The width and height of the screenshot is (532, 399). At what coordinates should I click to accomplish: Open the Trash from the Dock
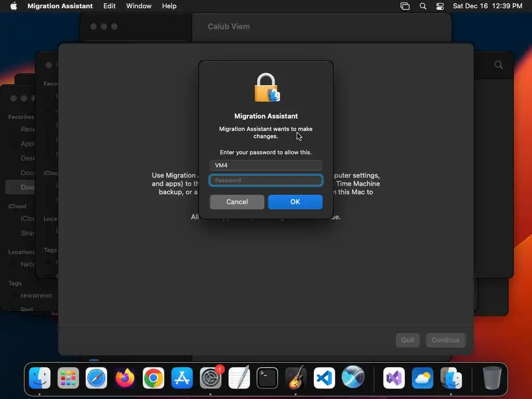point(492,378)
